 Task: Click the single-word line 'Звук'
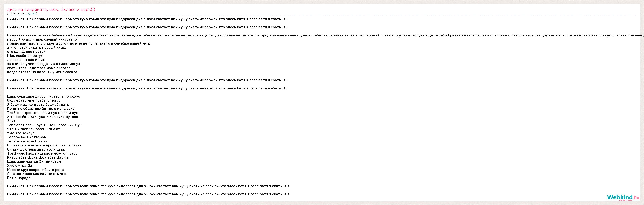click(x=11, y=121)
